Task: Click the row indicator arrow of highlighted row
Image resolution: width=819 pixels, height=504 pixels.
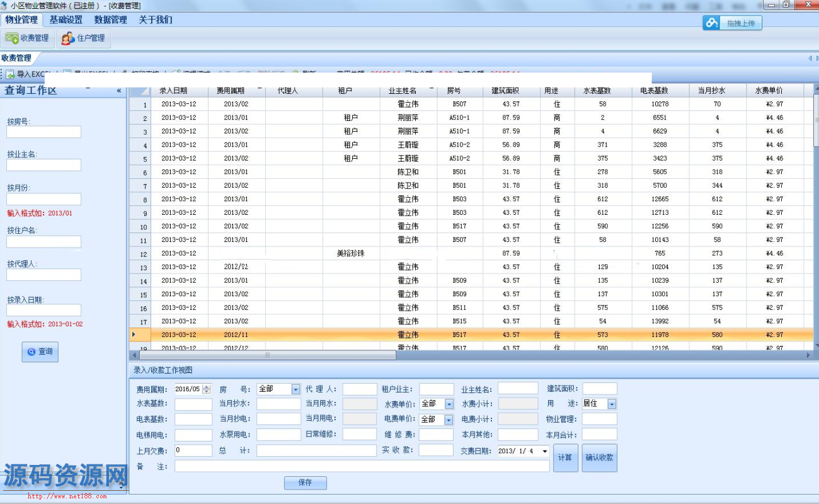Action: click(x=134, y=335)
